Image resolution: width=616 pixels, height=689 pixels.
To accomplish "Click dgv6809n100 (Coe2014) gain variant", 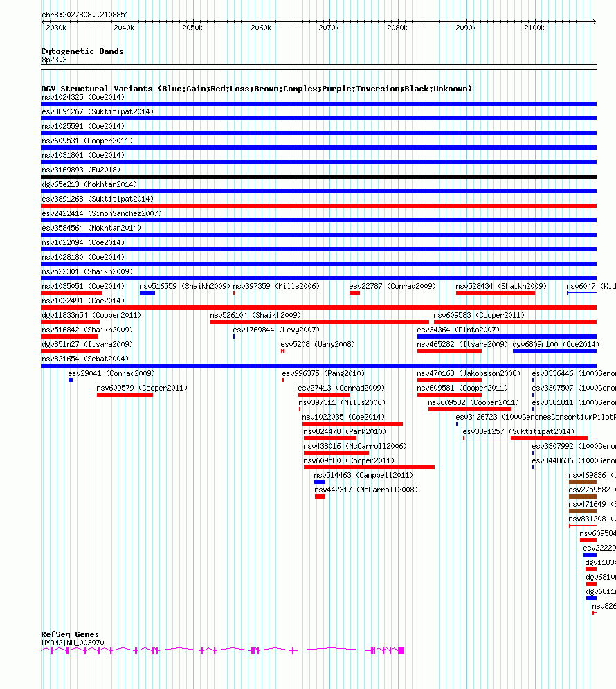I will [x=554, y=350].
